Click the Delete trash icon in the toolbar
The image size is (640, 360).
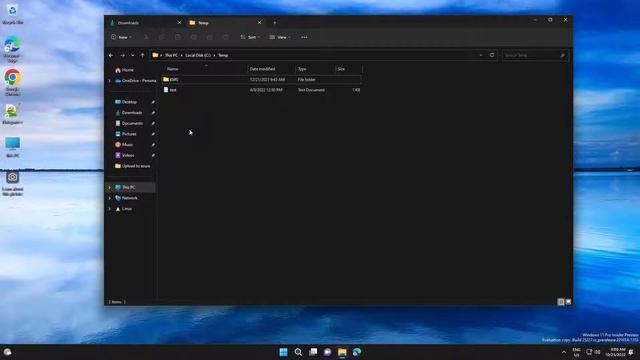click(x=226, y=37)
